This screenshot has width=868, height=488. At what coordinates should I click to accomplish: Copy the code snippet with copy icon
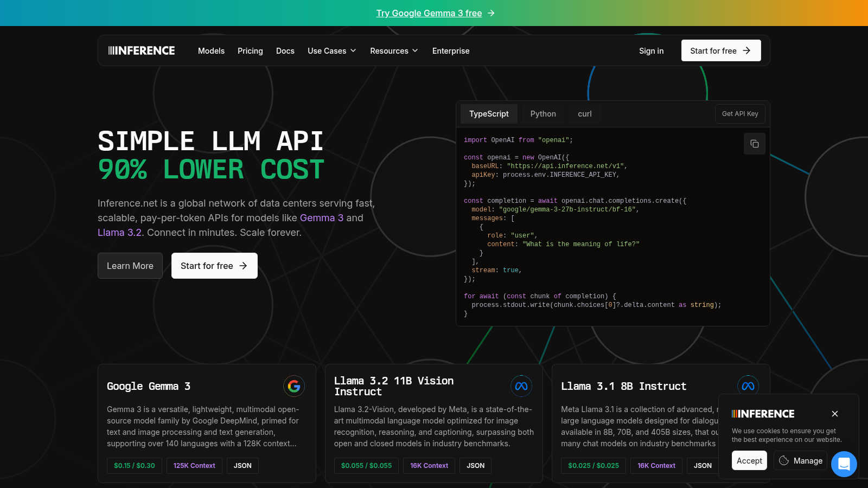(755, 144)
